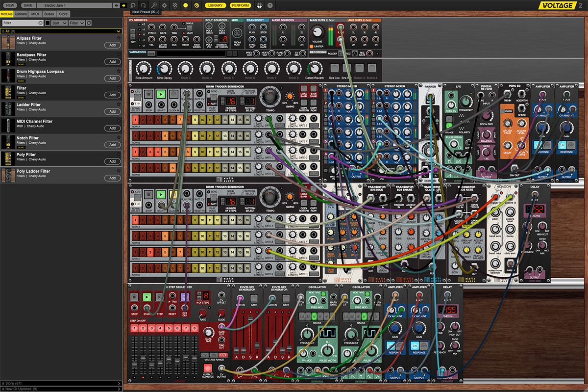Open the Sort dropdown in the Modules panel
The height and width of the screenshot is (392, 588).
59,23
